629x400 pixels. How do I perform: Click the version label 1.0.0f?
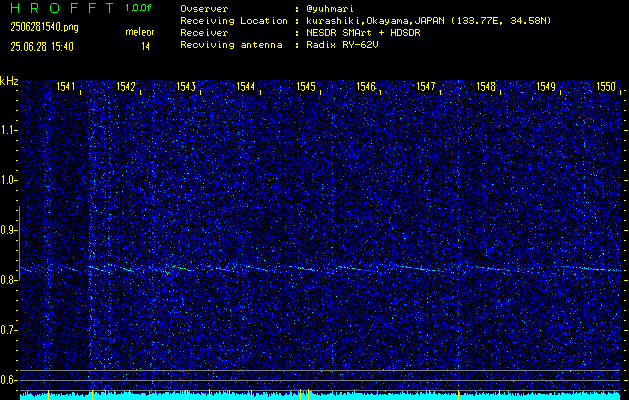point(138,8)
